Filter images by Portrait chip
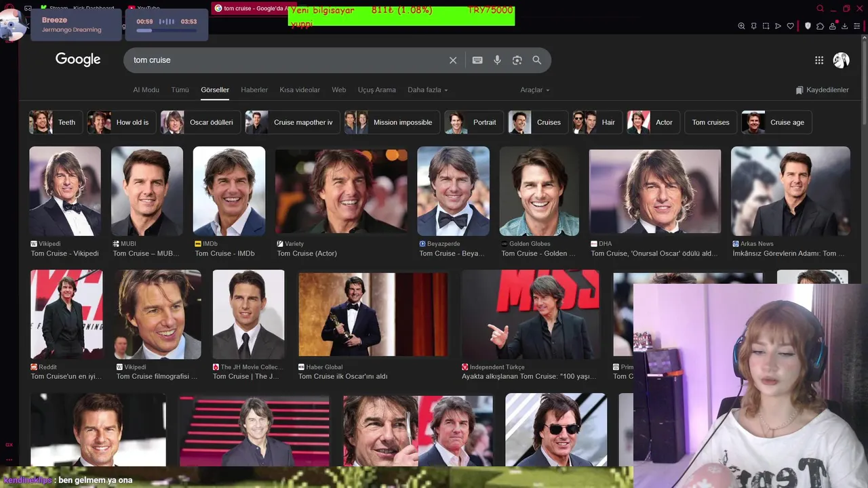Image resolution: width=868 pixels, height=488 pixels. click(474, 123)
